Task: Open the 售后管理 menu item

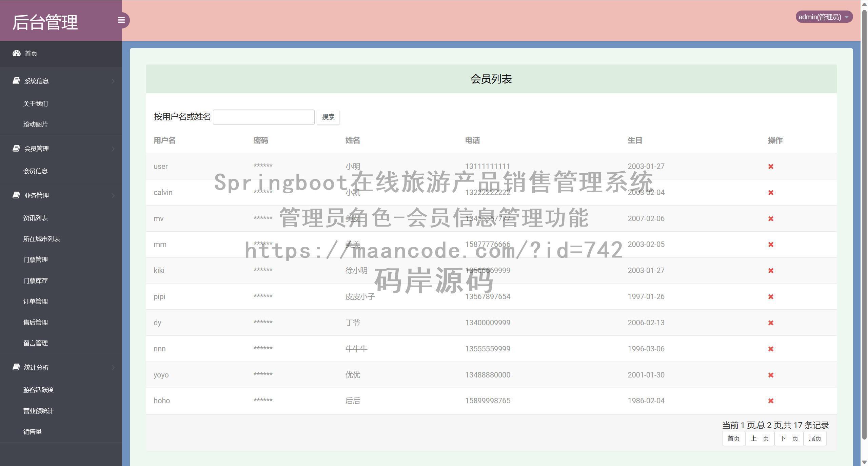Action: 35,322
